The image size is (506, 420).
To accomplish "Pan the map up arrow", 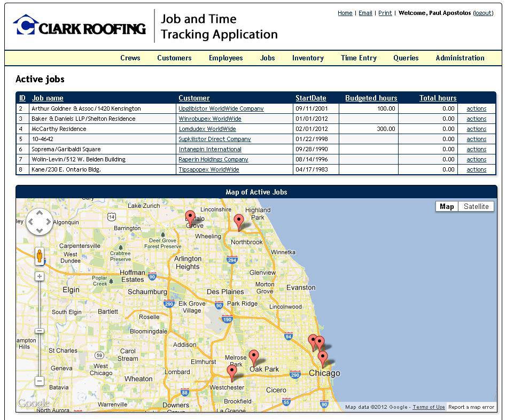I will 40,213.
